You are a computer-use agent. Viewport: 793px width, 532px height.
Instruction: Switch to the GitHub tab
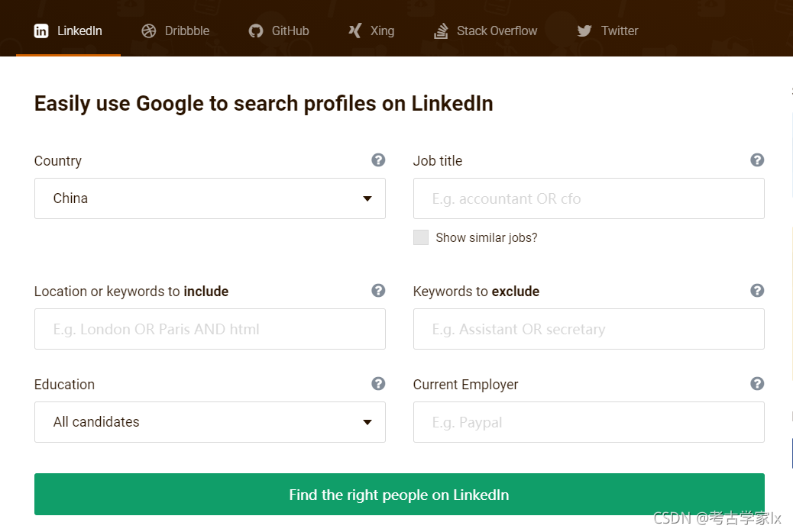[x=279, y=31]
